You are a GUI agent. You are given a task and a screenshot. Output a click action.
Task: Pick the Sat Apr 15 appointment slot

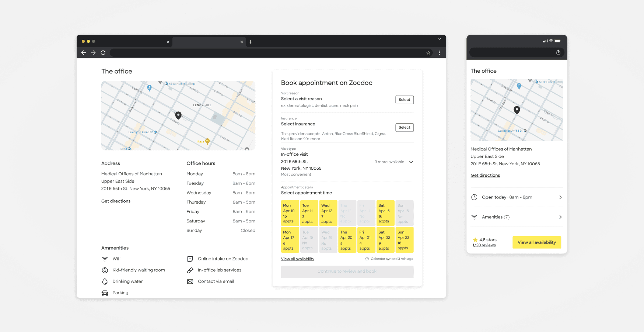coord(385,213)
